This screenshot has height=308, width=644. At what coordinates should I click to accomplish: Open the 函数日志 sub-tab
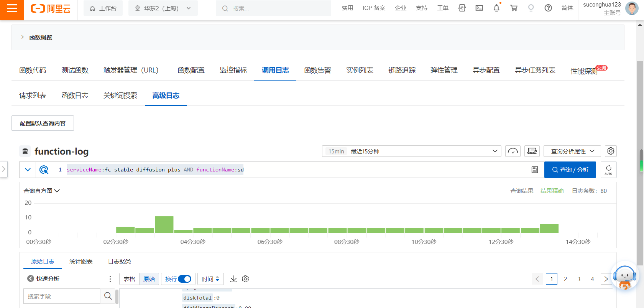coord(75,96)
